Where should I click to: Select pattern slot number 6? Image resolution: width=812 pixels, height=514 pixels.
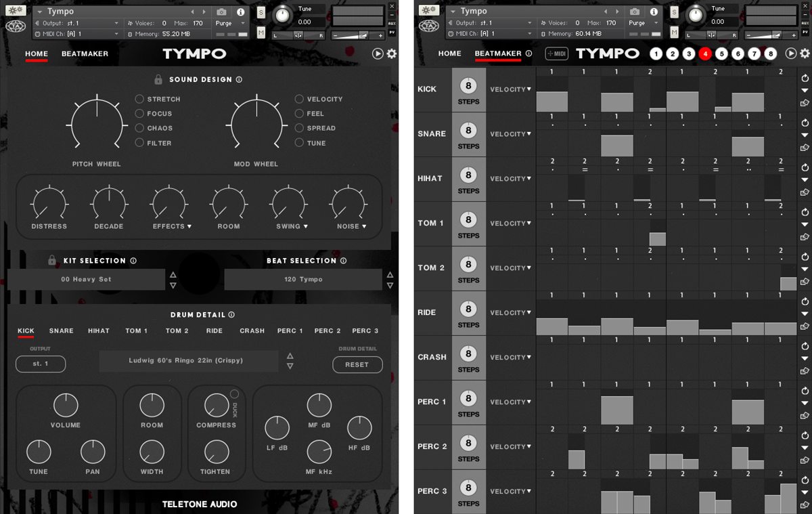pyautogui.click(x=738, y=54)
